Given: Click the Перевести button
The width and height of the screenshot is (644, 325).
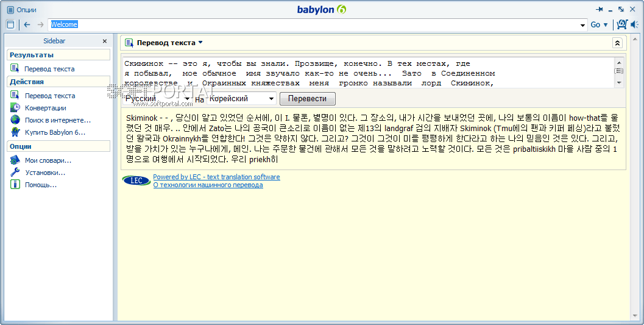Looking at the screenshot, I should point(308,99).
